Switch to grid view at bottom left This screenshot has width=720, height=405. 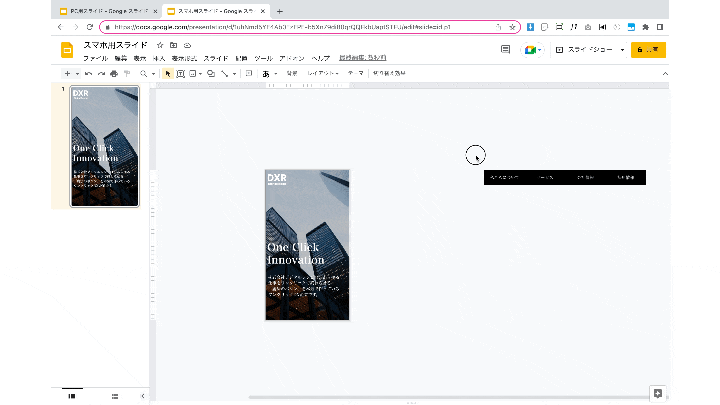point(115,396)
